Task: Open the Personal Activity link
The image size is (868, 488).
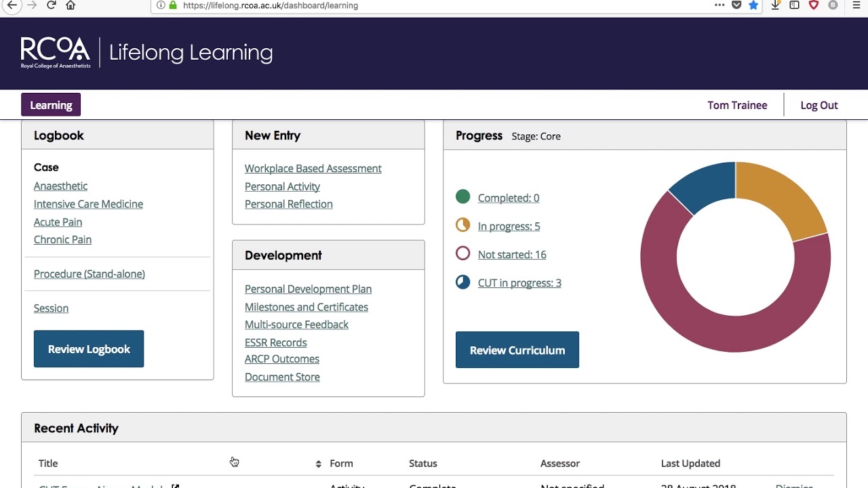Action: (x=282, y=186)
